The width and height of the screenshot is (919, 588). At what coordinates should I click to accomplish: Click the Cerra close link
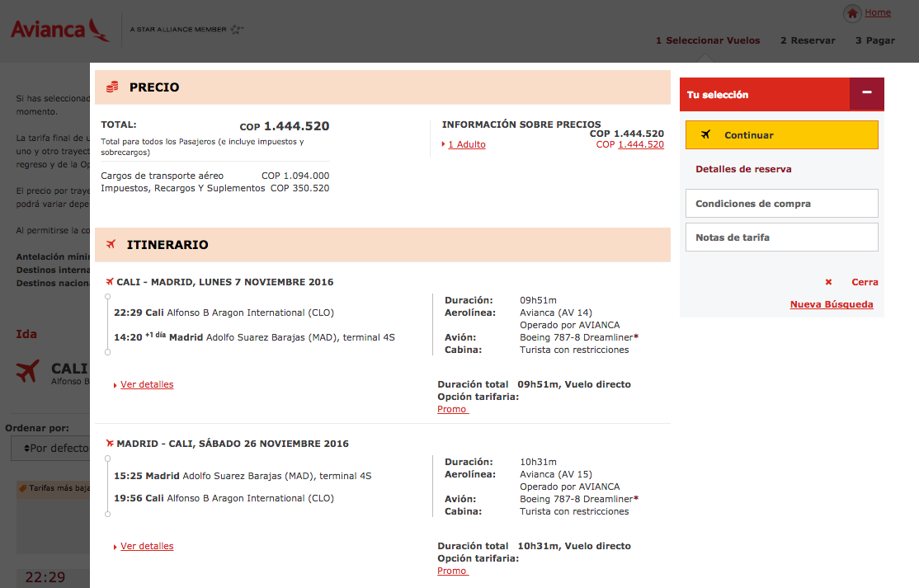pos(864,282)
